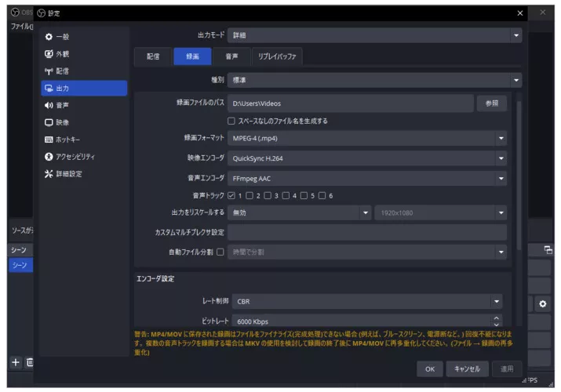Switch to the 音声 tab in output settings
Viewport: 561px width, 392px height.
(231, 56)
